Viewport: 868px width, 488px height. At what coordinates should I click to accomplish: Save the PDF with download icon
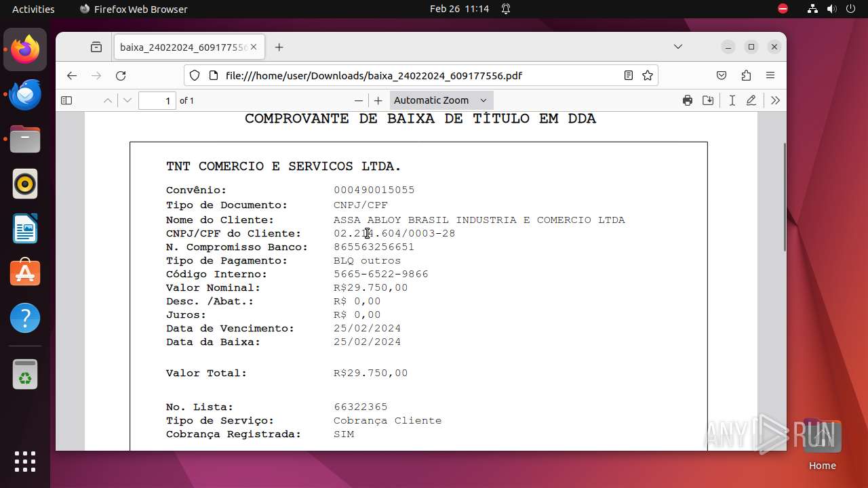(x=708, y=100)
